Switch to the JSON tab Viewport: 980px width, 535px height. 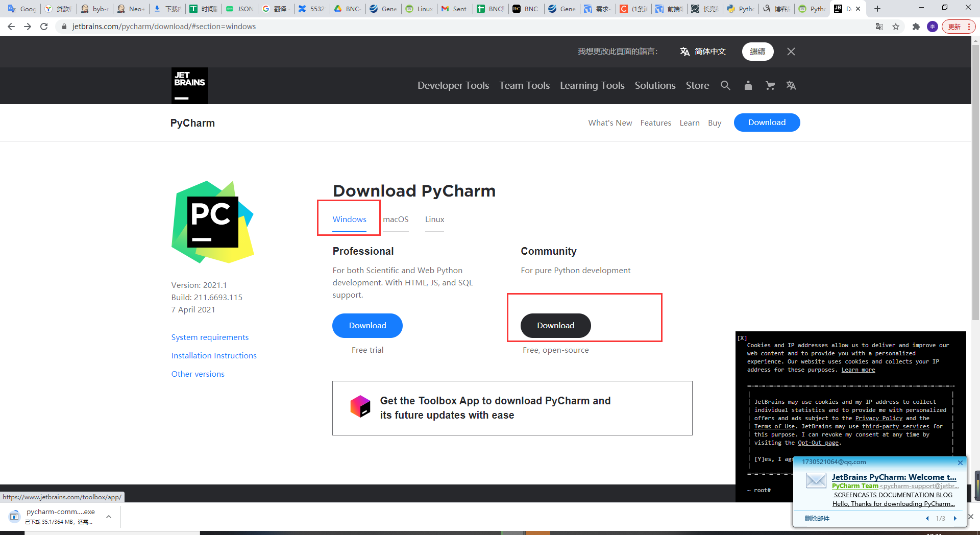coord(239,9)
